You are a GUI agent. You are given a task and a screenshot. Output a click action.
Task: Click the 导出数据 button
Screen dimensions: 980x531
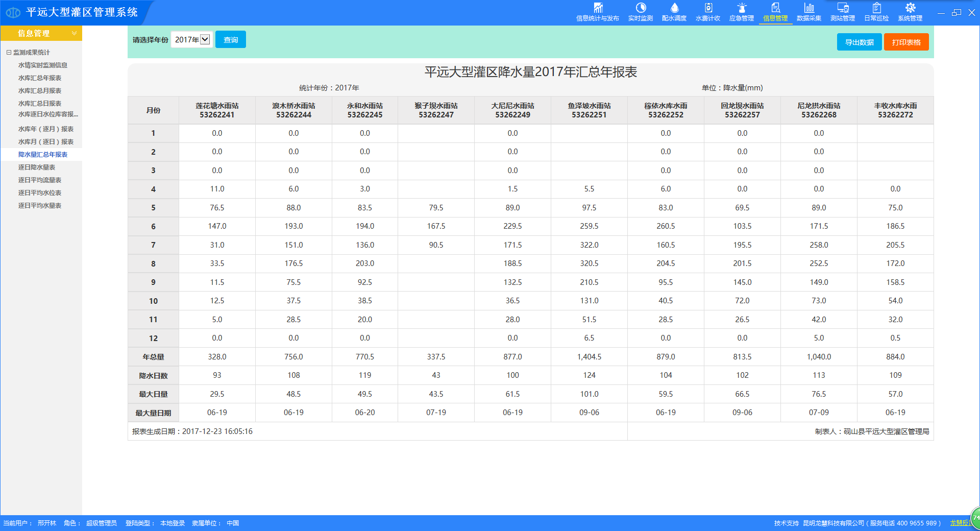pos(860,42)
